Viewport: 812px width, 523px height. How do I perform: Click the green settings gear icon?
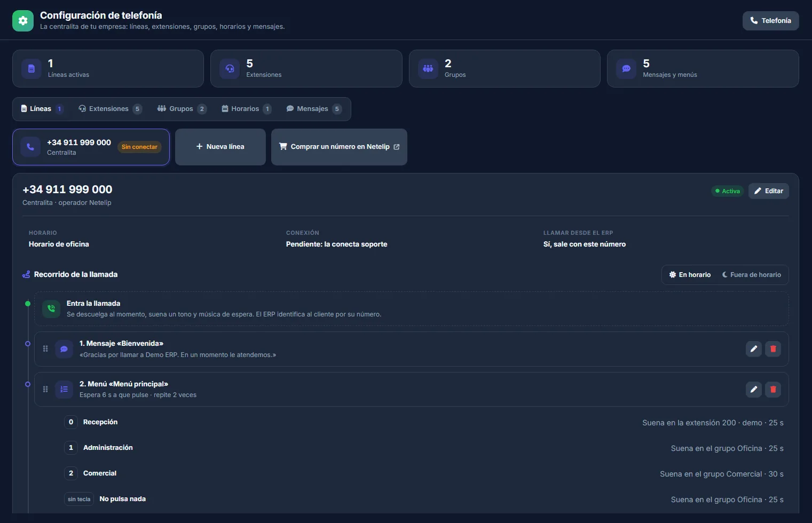click(x=23, y=21)
